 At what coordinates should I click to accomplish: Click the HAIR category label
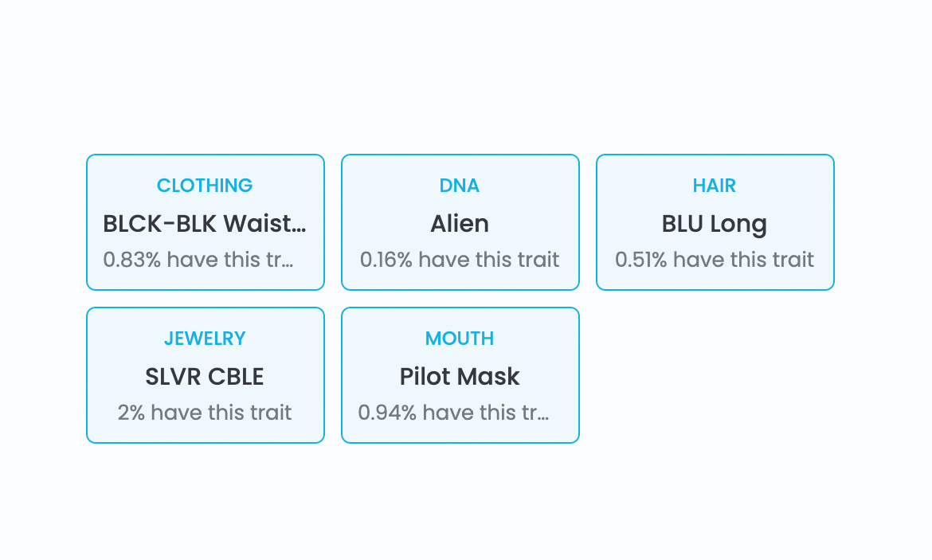715,186
